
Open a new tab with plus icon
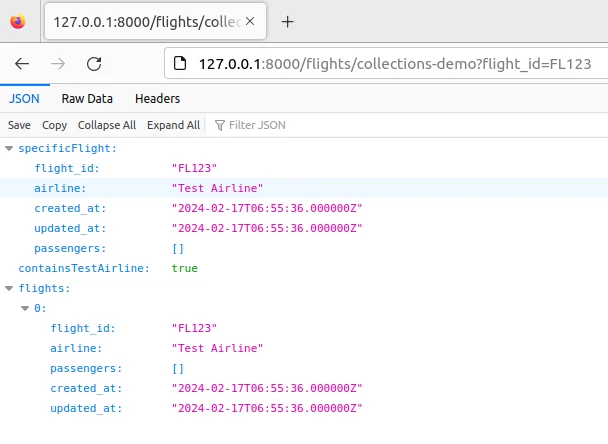pyautogui.click(x=287, y=21)
